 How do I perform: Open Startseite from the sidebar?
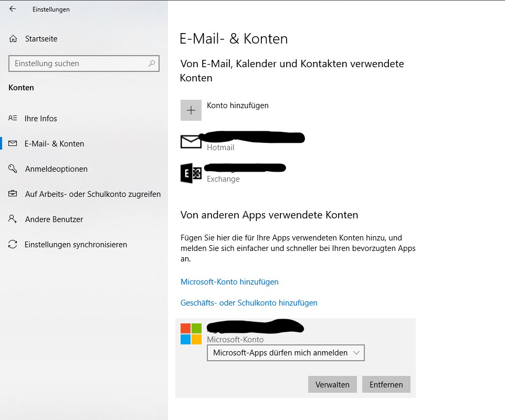tap(41, 39)
